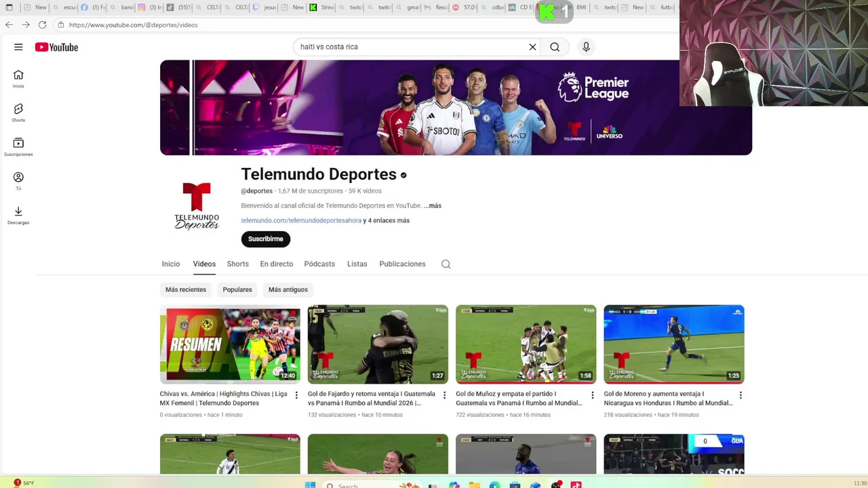Switch to the Kick 'Strea' browser tab
The image size is (868, 488).
(x=322, y=7)
